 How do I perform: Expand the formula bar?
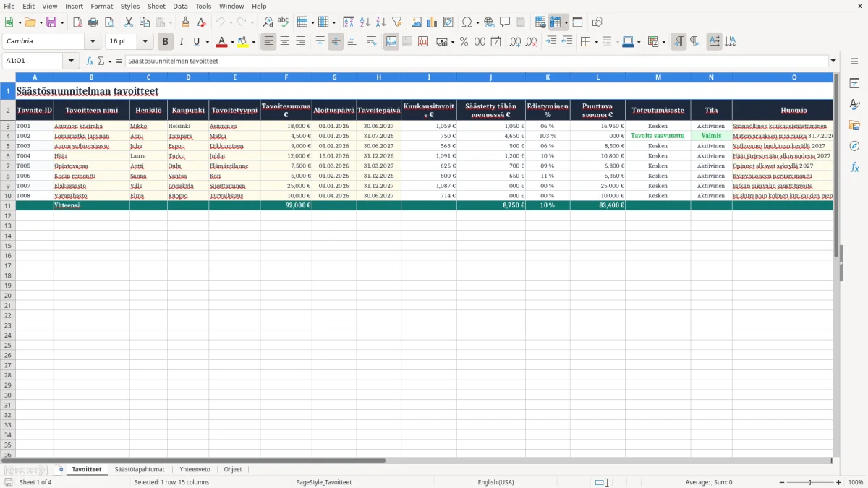coord(833,61)
